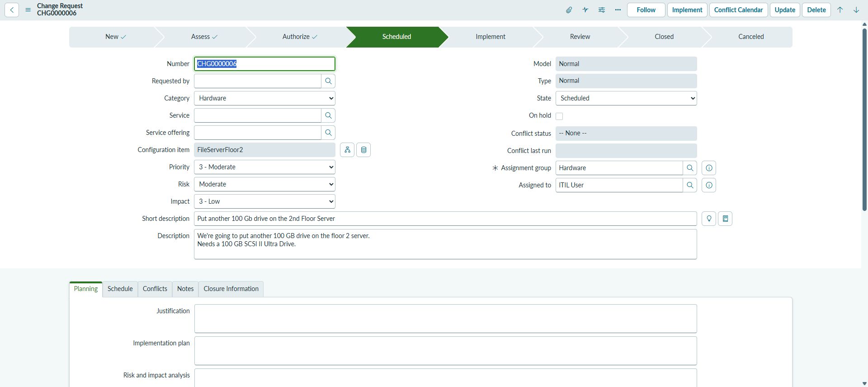Open lookup for Requested by field
Screen dimensions: 868x387
click(328, 81)
